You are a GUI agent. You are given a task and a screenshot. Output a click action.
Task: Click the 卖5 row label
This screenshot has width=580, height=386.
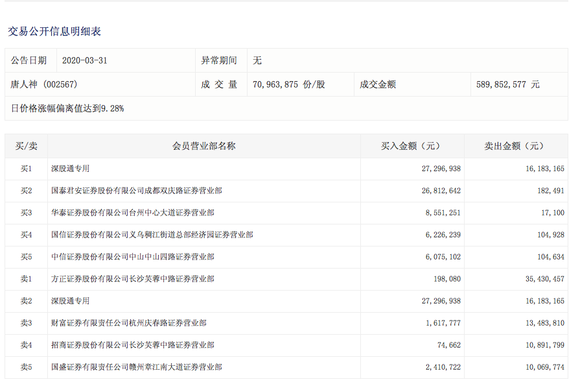[x=26, y=367]
